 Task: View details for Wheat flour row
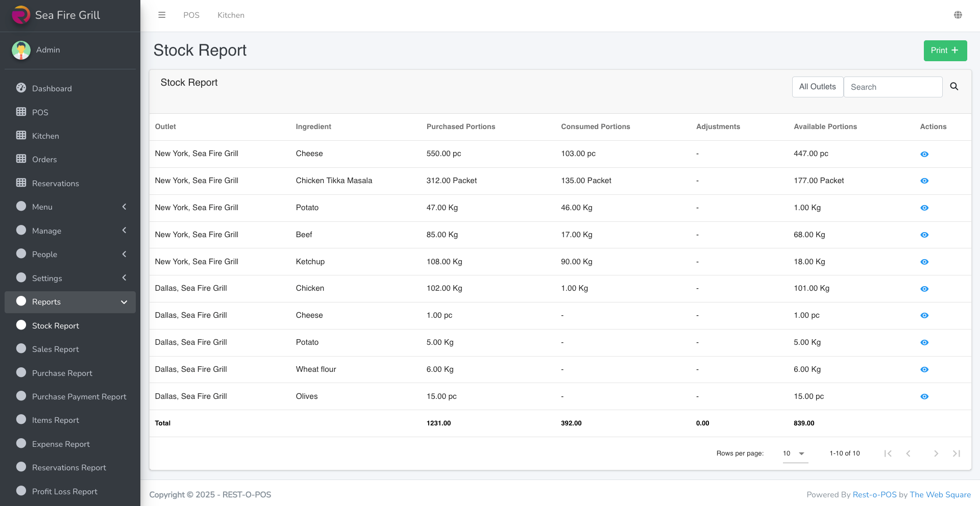924,370
